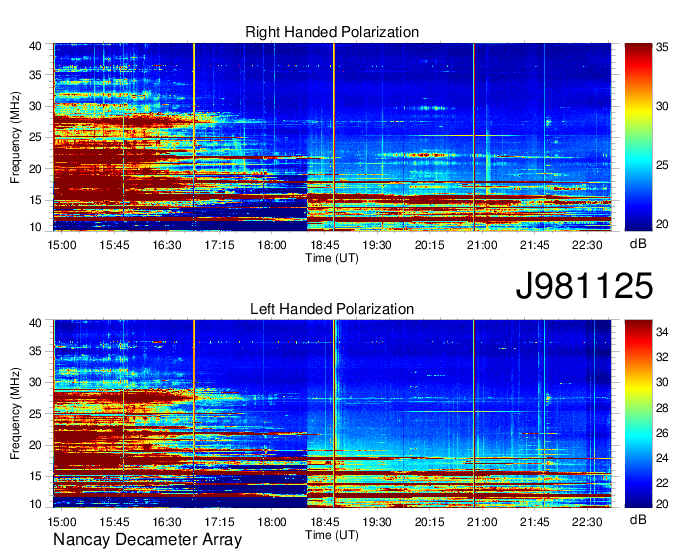Click the 16:30 tick on Left Handed plot
The width and height of the screenshot is (680, 552).
pyautogui.click(x=167, y=522)
